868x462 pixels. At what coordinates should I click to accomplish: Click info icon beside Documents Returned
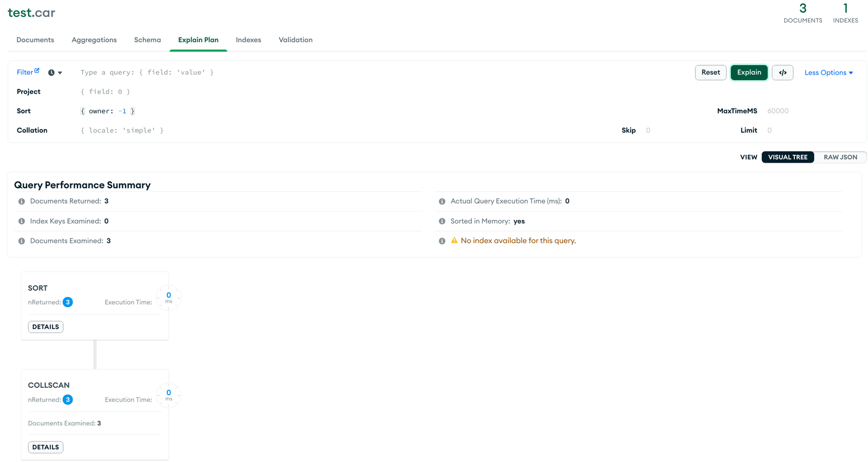point(22,202)
